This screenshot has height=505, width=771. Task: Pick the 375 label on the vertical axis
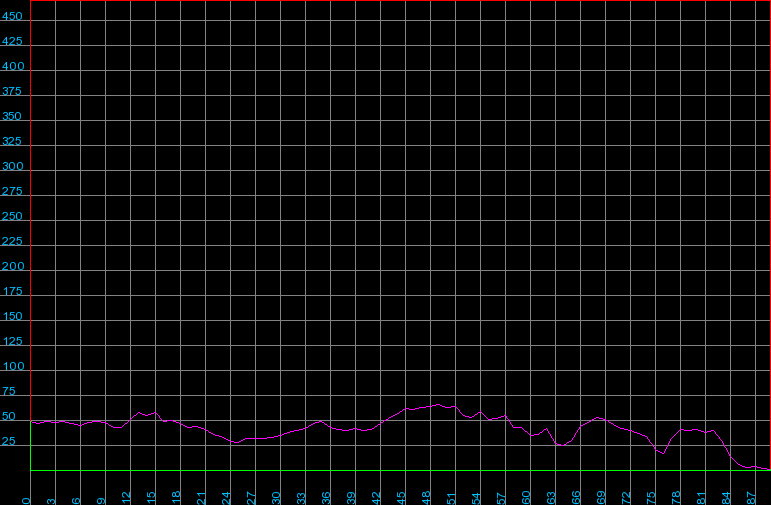[12, 91]
